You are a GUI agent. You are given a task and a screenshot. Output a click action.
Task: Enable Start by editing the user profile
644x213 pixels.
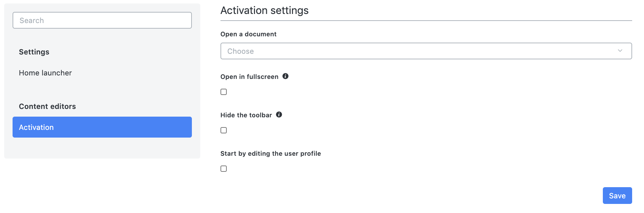[224, 168]
